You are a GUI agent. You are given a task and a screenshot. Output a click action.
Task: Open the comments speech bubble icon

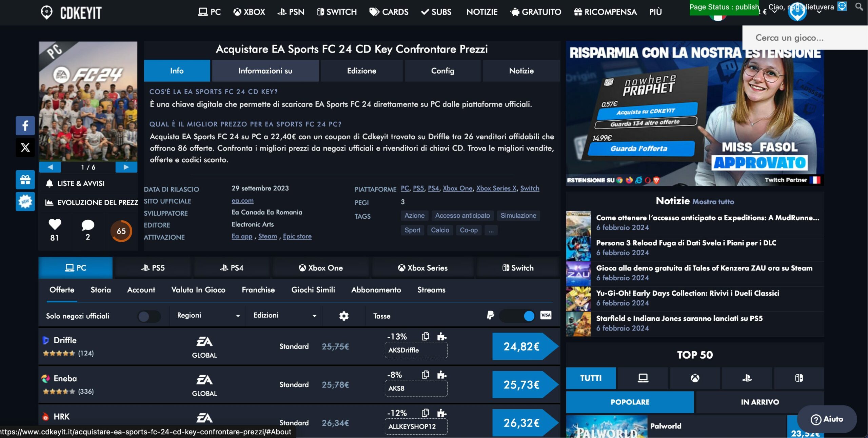point(87,225)
